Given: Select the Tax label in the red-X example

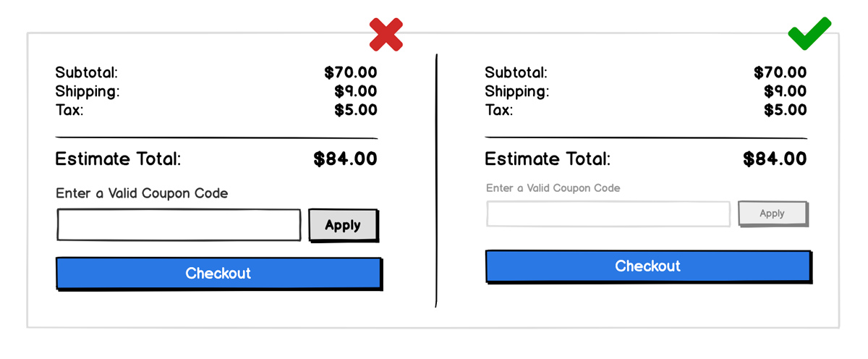Looking at the screenshot, I should (x=69, y=110).
